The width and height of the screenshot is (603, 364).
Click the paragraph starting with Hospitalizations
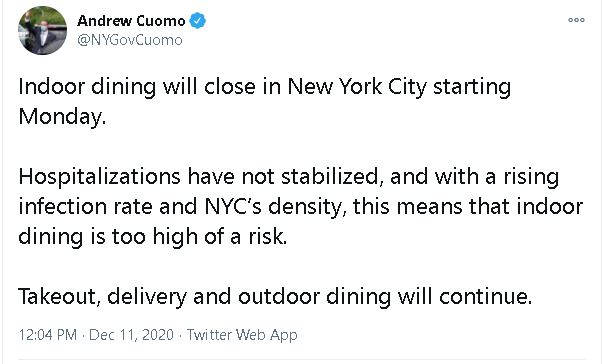[301, 206]
